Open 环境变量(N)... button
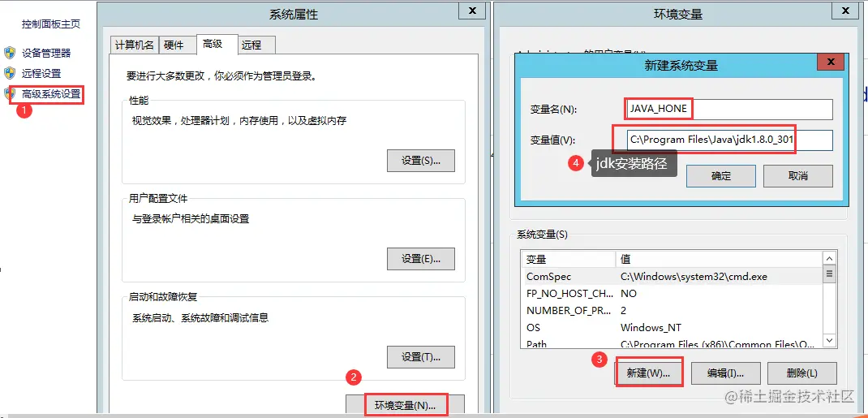The image size is (868, 418). [406, 405]
